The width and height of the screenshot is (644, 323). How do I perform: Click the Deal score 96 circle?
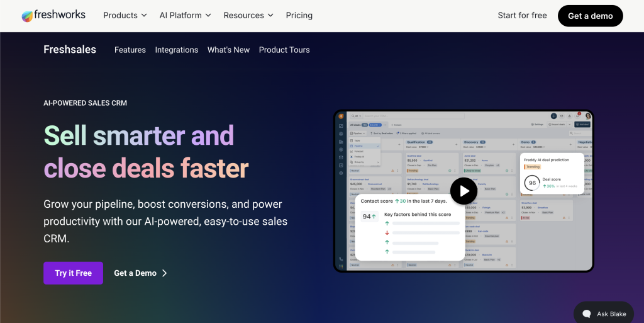coord(532,183)
